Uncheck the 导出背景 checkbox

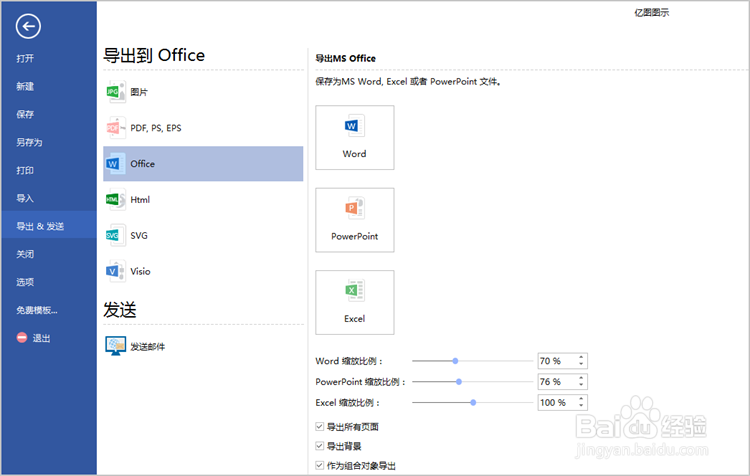pyautogui.click(x=319, y=446)
